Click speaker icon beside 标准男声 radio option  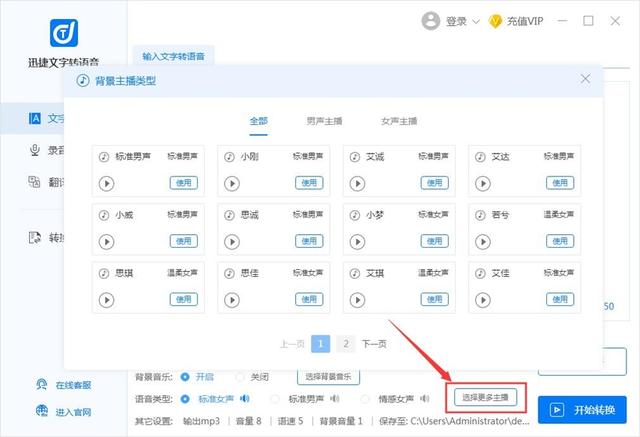click(335, 399)
